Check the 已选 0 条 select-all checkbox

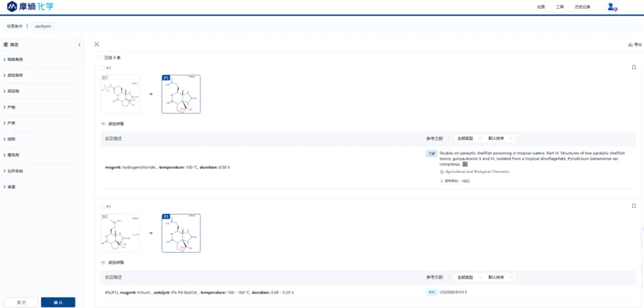(x=100, y=58)
